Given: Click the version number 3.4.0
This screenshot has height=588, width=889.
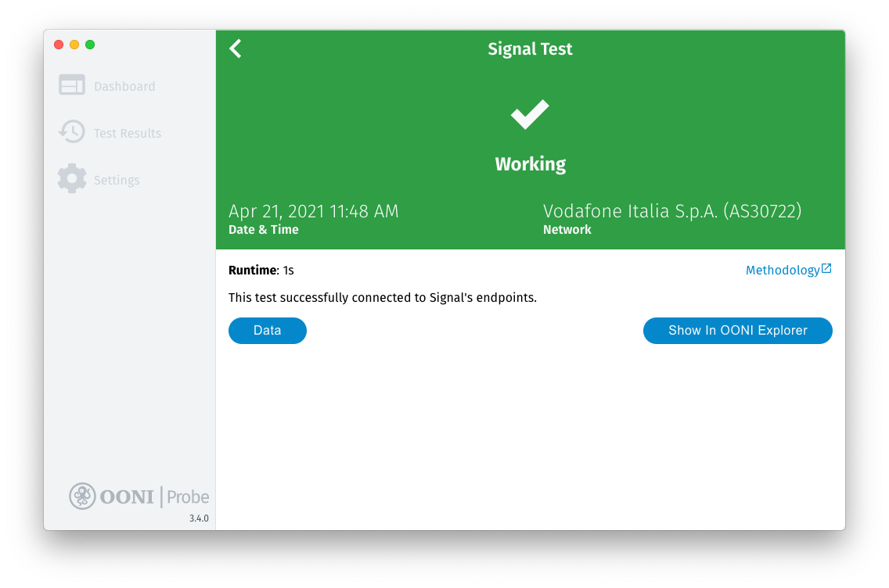Looking at the screenshot, I should click(x=199, y=518).
